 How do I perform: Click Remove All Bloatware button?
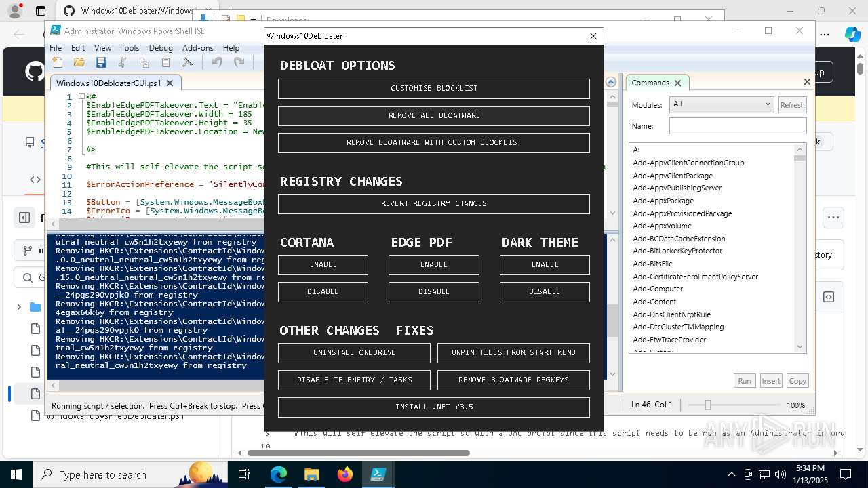tap(434, 115)
